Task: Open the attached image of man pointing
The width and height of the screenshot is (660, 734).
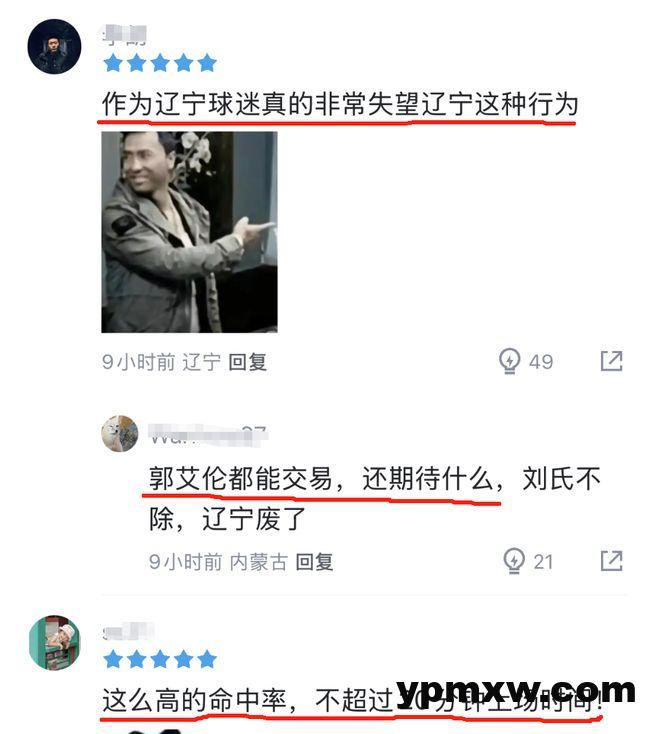Action: (x=189, y=232)
